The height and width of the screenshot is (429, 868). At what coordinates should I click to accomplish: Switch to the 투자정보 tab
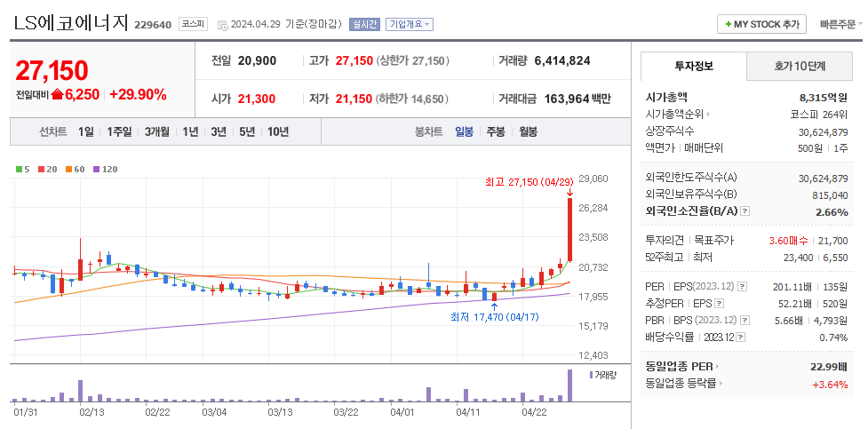point(694,66)
